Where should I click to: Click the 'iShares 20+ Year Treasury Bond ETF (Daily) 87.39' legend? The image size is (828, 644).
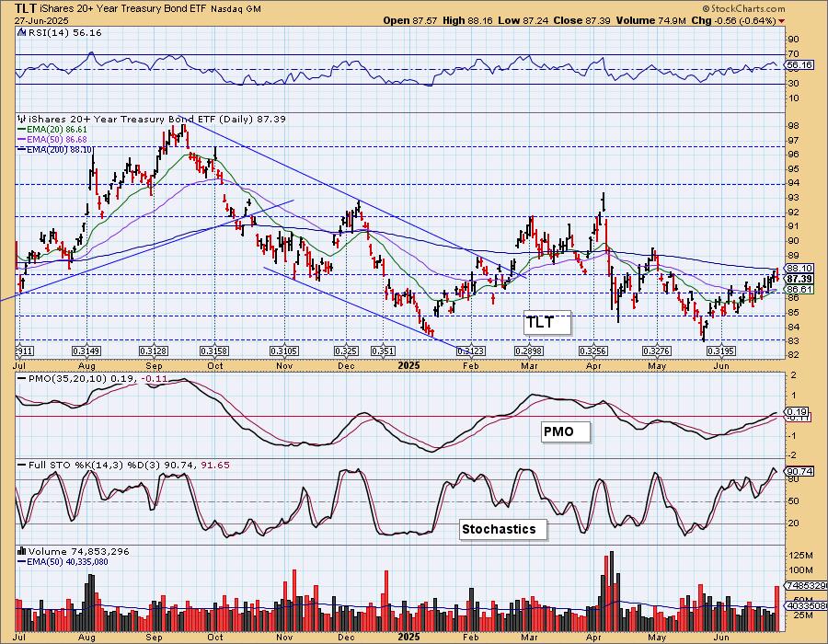point(157,120)
